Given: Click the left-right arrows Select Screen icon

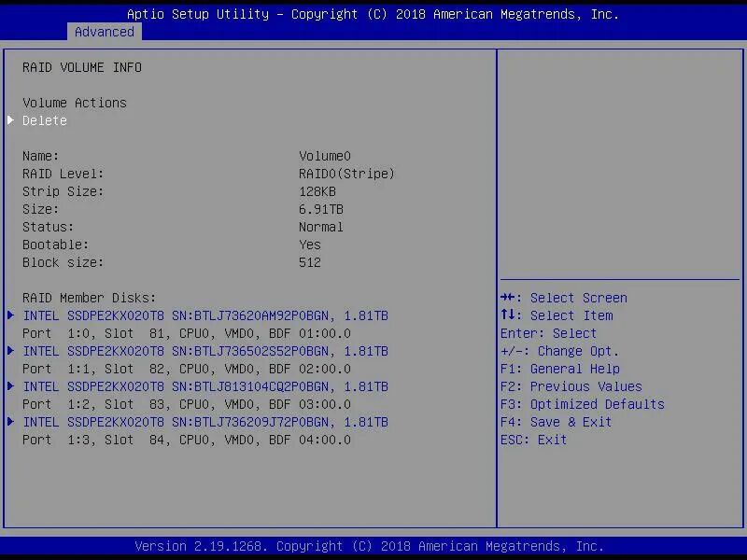Looking at the screenshot, I should (507, 298).
